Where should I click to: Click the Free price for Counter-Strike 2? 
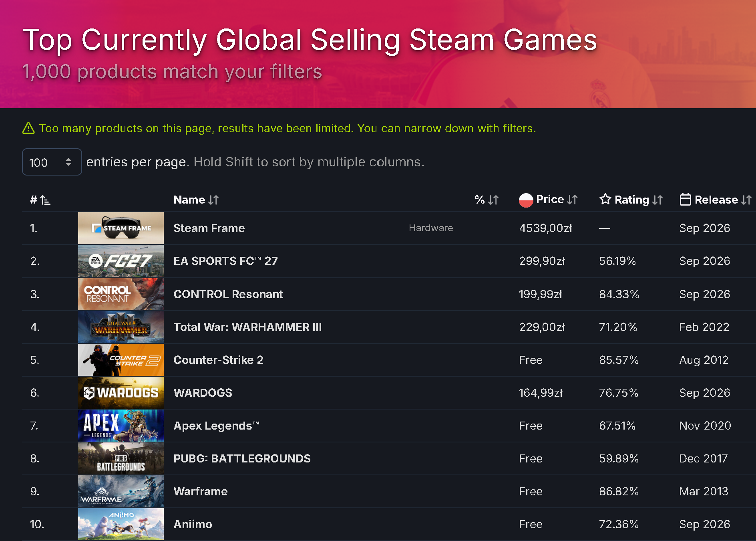[531, 360]
